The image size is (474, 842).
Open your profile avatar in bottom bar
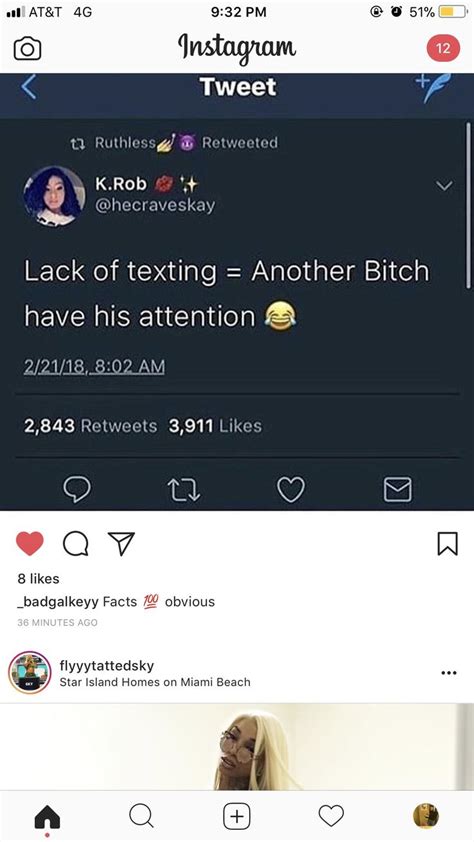click(426, 816)
